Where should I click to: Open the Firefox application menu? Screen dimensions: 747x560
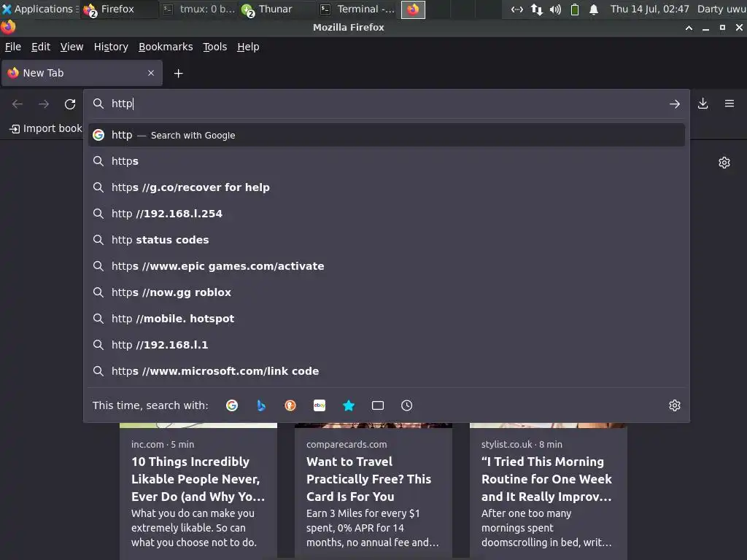coord(729,104)
